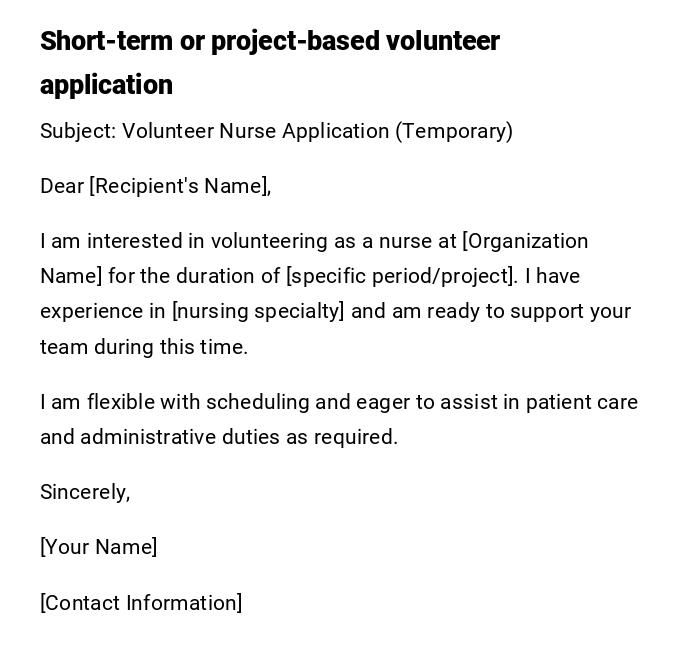Select the [nursing specialty] placeholder
The width and height of the screenshot is (700, 665).
coord(258,311)
